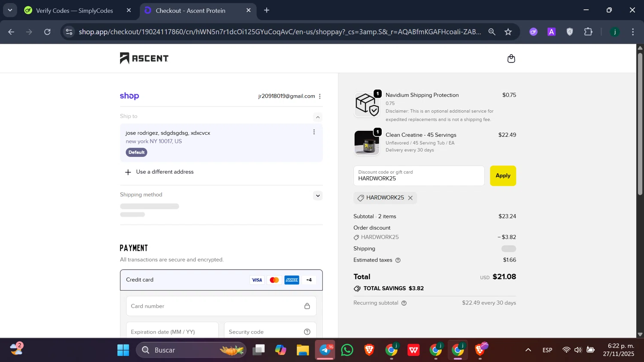Viewport: 644px width, 362px height.
Task: Click the American Express icon
Action: 292,280
